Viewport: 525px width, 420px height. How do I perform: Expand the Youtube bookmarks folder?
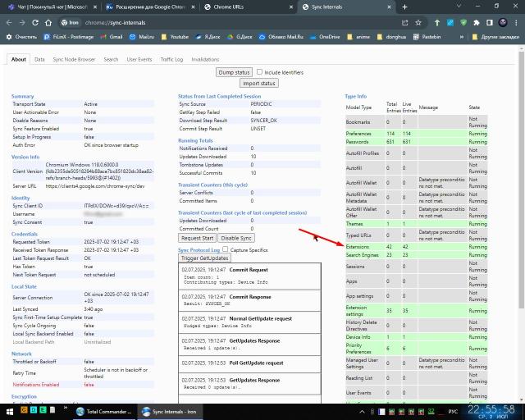[x=175, y=37]
